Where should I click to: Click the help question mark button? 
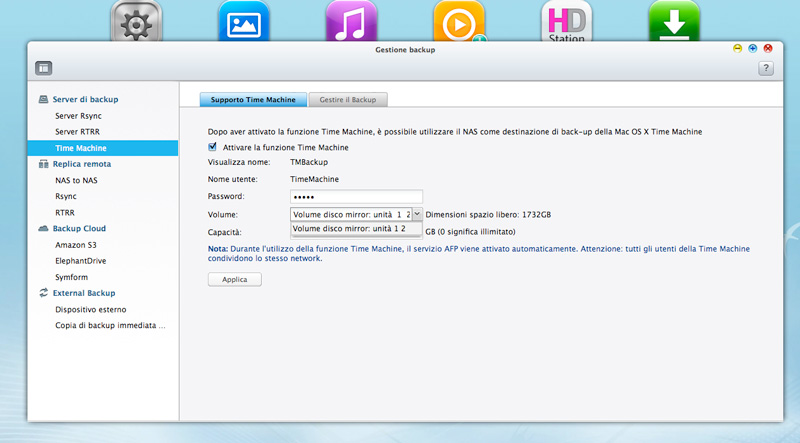click(x=766, y=68)
